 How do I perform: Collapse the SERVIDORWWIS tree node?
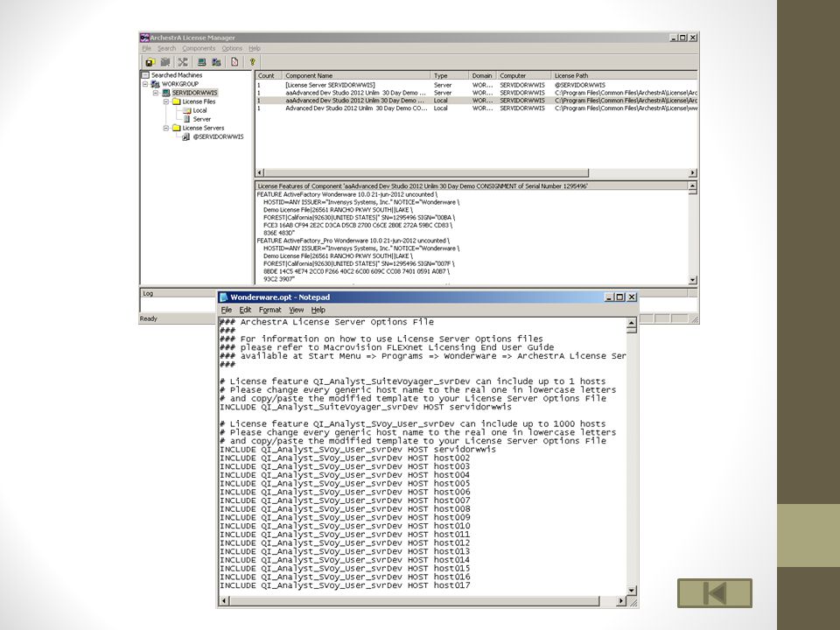click(156, 93)
